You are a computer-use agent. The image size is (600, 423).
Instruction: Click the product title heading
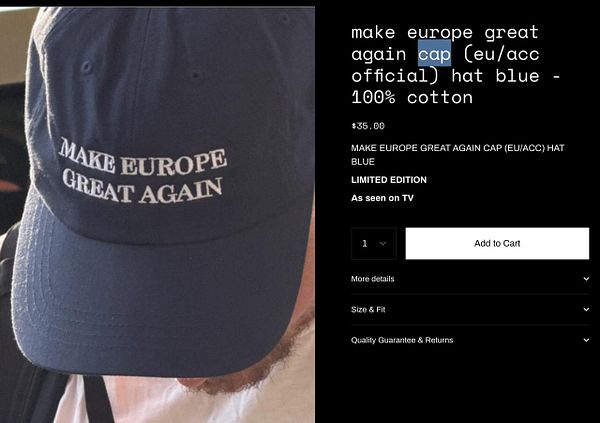[x=455, y=65]
